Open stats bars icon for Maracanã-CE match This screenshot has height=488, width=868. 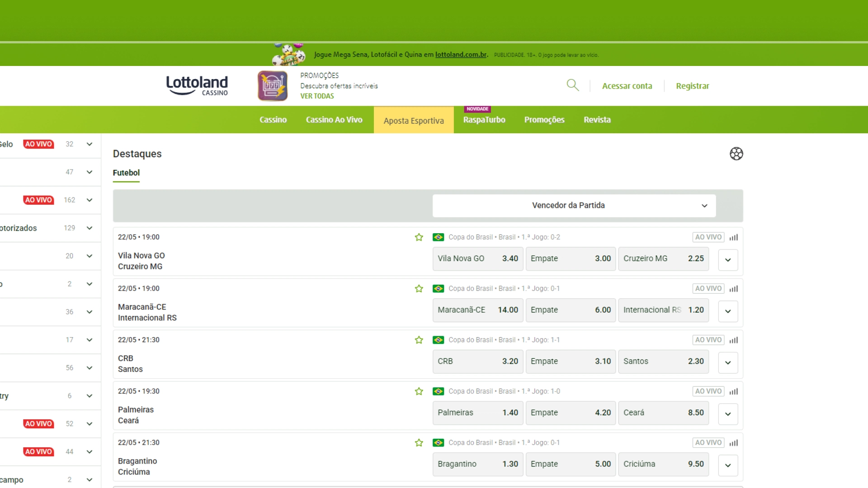click(733, 289)
